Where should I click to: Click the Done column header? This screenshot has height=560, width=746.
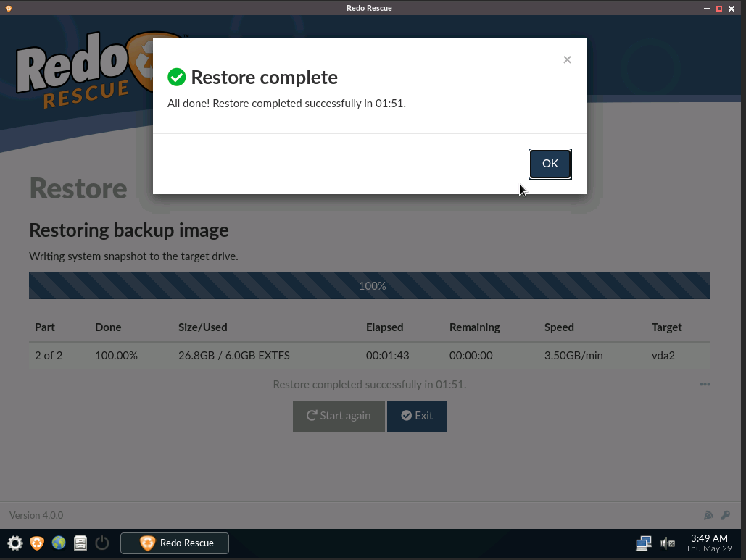[x=108, y=327]
